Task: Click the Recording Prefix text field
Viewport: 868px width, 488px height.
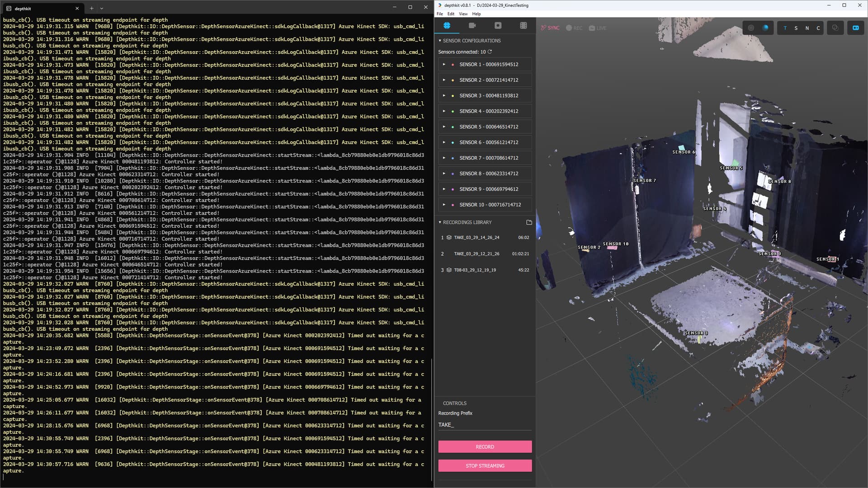Action: (485, 425)
